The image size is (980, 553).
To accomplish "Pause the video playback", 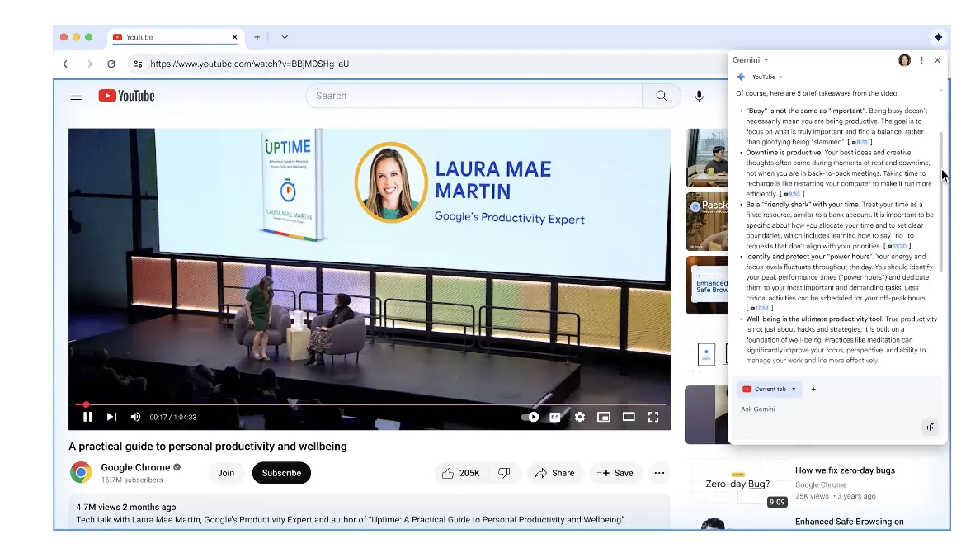I will pyautogui.click(x=87, y=417).
